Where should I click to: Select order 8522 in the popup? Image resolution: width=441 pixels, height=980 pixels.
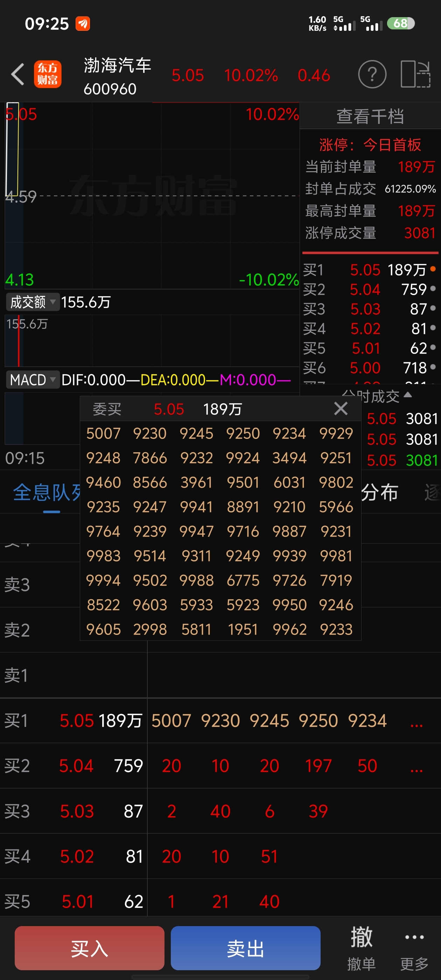[103, 605]
